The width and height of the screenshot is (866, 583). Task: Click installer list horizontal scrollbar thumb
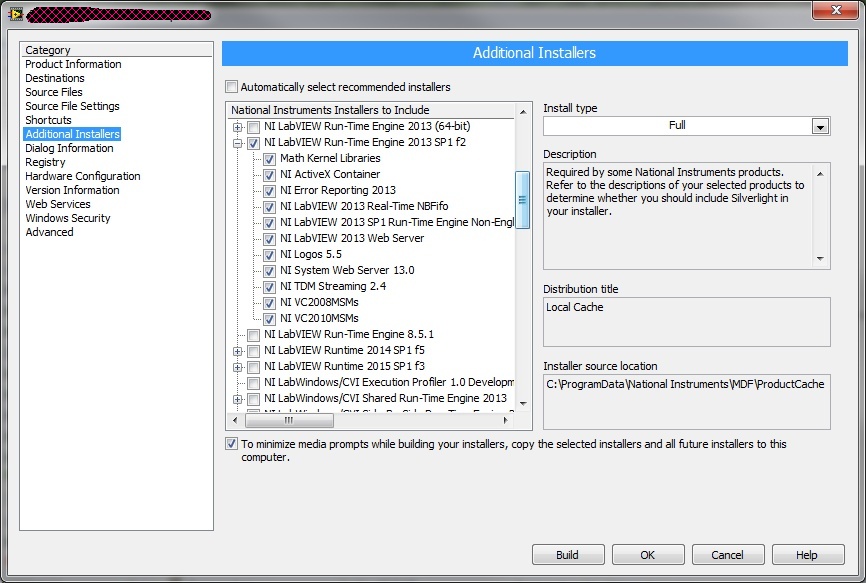click(289, 420)
